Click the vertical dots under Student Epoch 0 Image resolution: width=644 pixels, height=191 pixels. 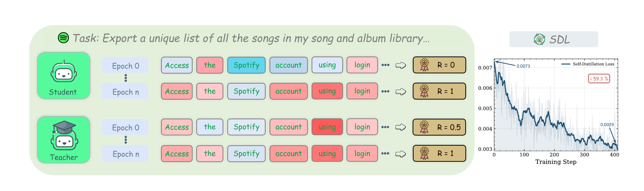pyautogui.click(x=126, y=78)
